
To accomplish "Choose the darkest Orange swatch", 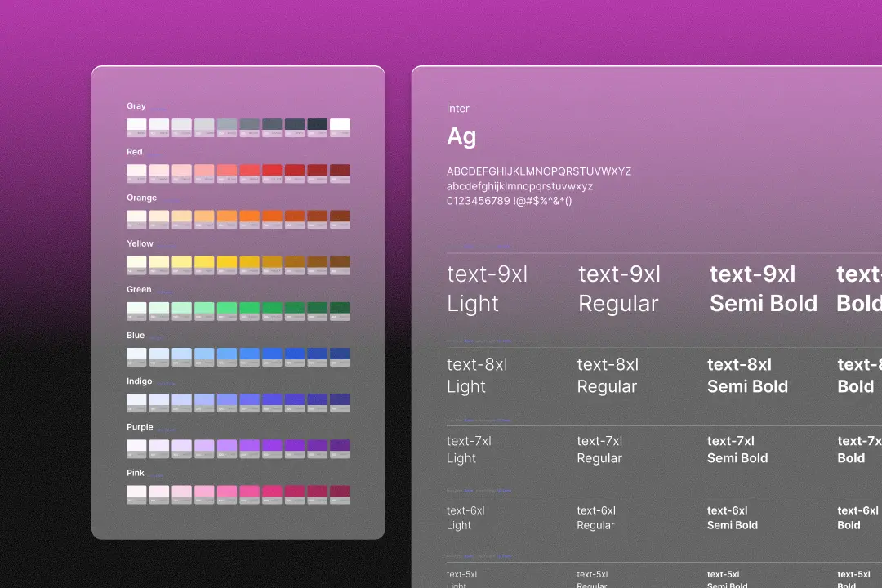I will (x=340, y=220).
